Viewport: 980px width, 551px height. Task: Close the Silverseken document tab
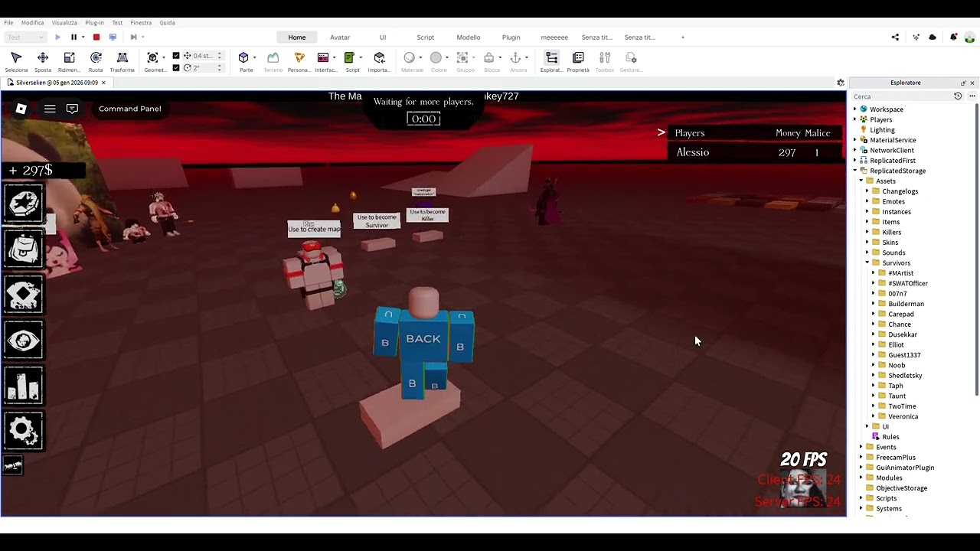pyautogui.click(x=103, y=83)
